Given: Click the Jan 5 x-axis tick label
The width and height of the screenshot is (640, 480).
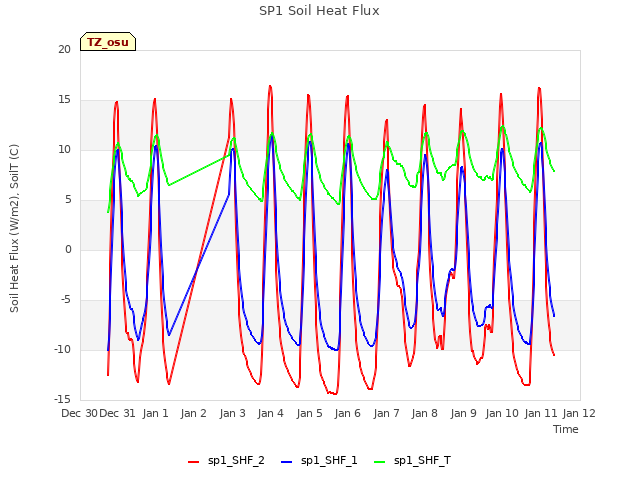Looking at the screenshot, I should pos(309,413).
